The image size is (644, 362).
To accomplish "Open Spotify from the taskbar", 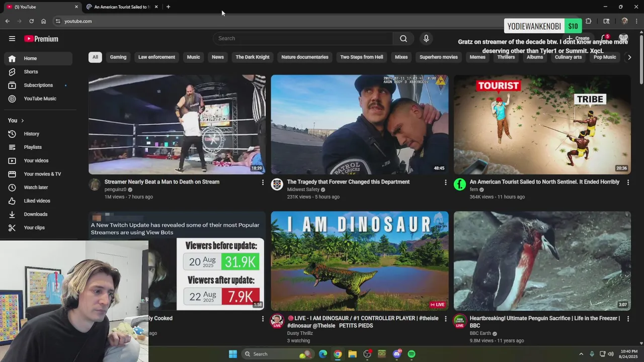I will [x=412, y=354].
